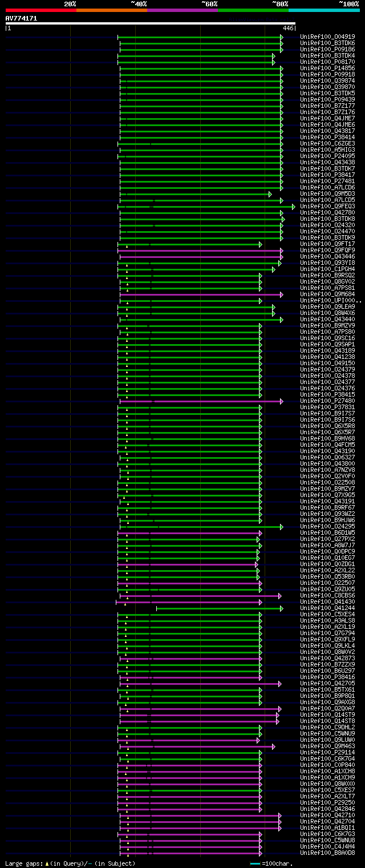Click label UniRef100_B9HV68
This screenshot has width=365, height=868.
pos(328,439)
